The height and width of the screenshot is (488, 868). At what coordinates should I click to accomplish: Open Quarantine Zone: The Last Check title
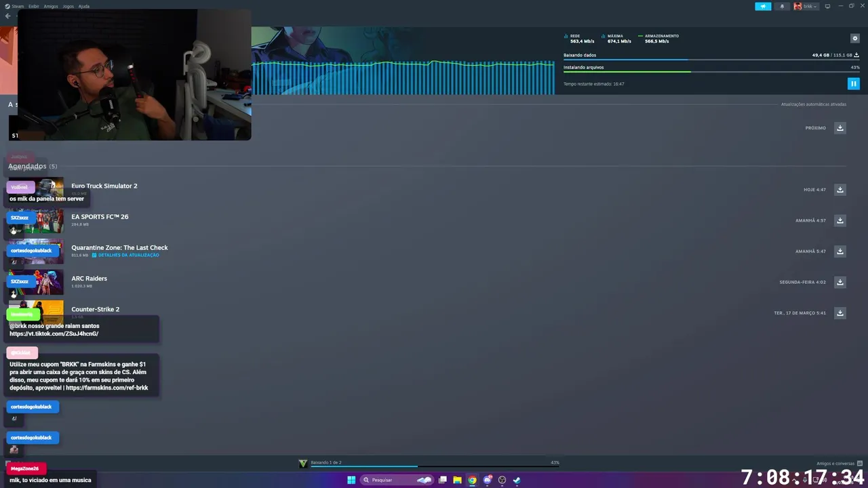coord(119,247)
